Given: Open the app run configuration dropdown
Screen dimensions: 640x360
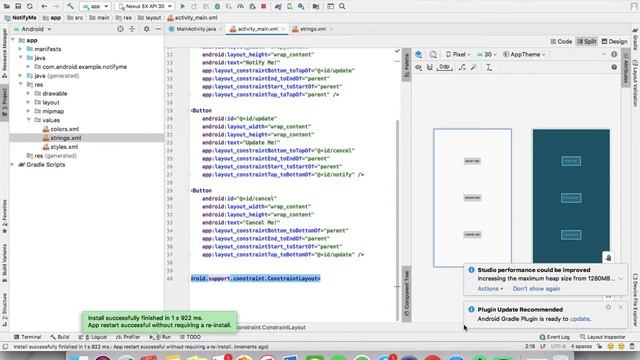Looking at the screenshot, I should click(96, 7).
